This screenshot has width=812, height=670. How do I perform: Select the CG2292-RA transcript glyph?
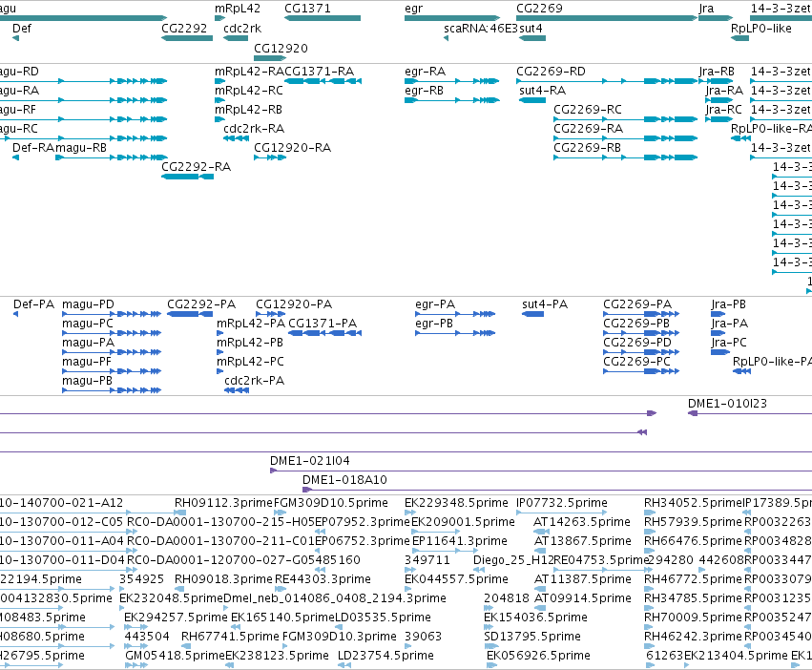(187, 177)
